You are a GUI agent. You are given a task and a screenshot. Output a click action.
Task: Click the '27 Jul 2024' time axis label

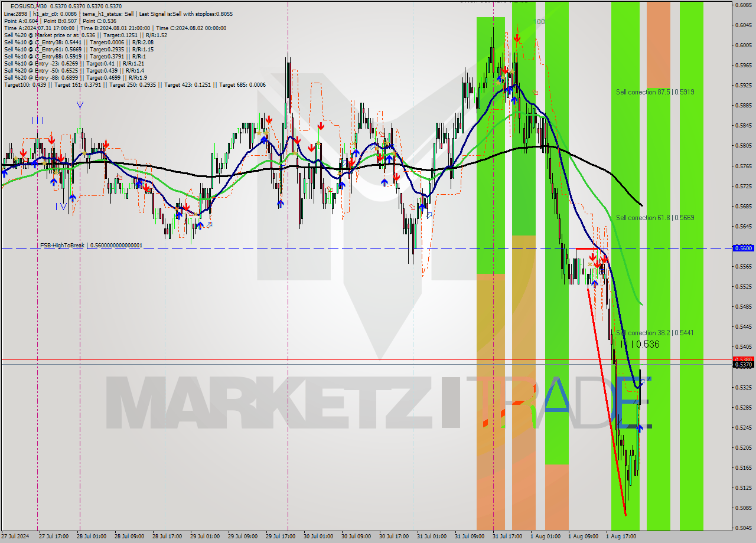pos(15,537)
